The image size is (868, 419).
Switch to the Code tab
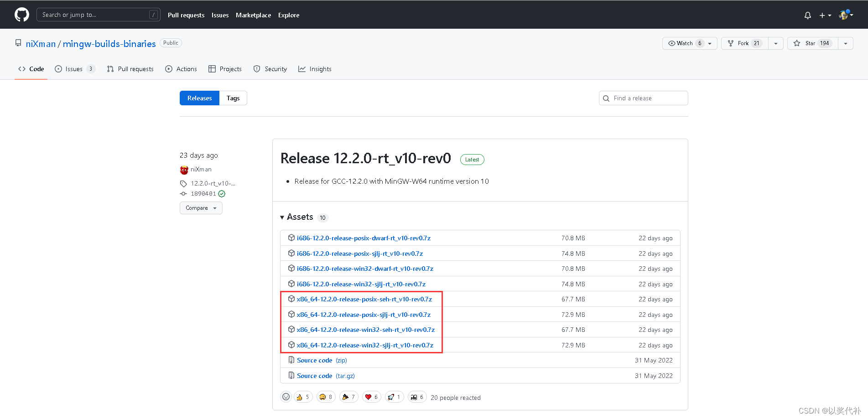pyautogui.click(x=31, y=69)
